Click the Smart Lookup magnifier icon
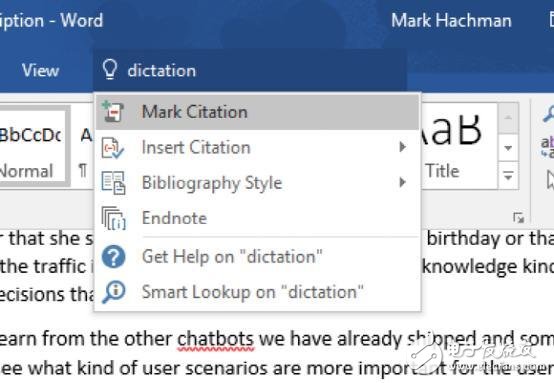This screenshot has width=554, height=383. pyautogui.click(x=113, y=292)
